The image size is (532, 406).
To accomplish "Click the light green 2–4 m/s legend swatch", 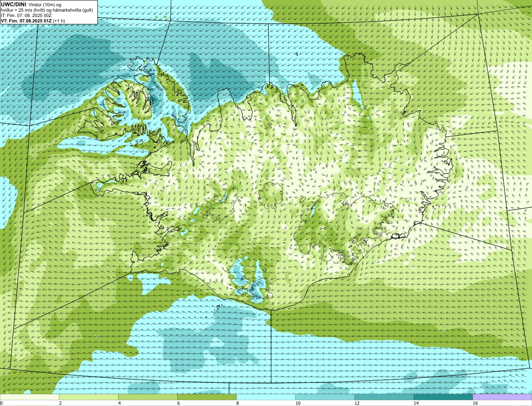I will pos(89,397).
